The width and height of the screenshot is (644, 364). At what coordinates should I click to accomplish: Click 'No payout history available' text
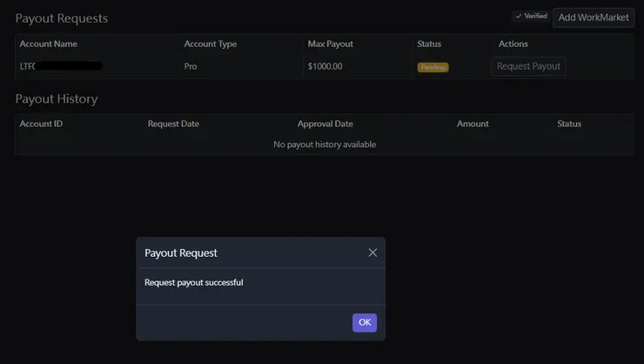[x=325, y=145]
